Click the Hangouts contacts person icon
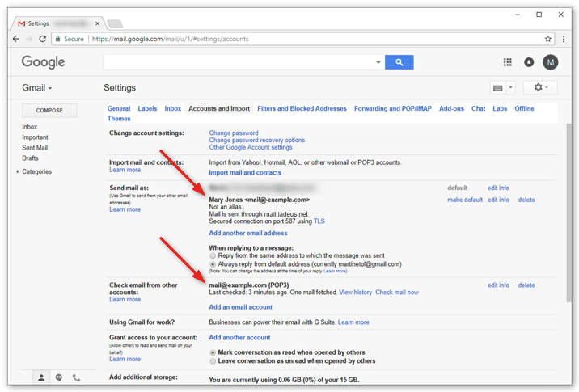The image size is (579, 392). [x=41, y=377]
